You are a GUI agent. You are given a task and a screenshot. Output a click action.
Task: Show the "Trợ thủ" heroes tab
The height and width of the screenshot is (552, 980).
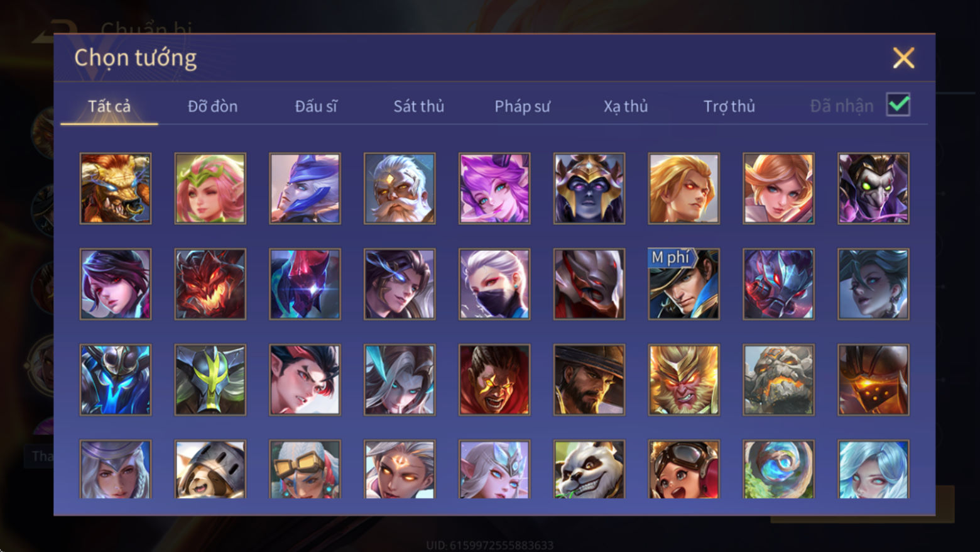[x=729, y=106]
